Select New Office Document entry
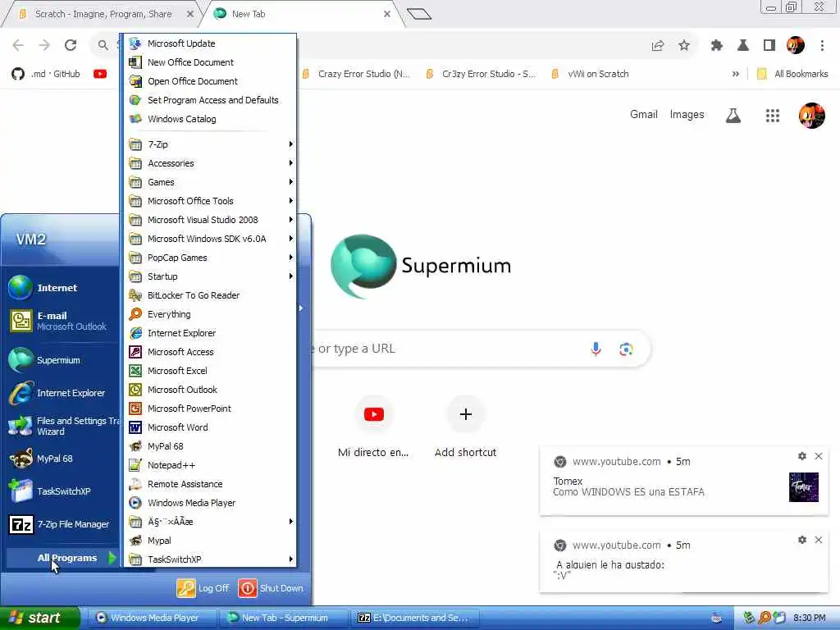 pos(210,62)
